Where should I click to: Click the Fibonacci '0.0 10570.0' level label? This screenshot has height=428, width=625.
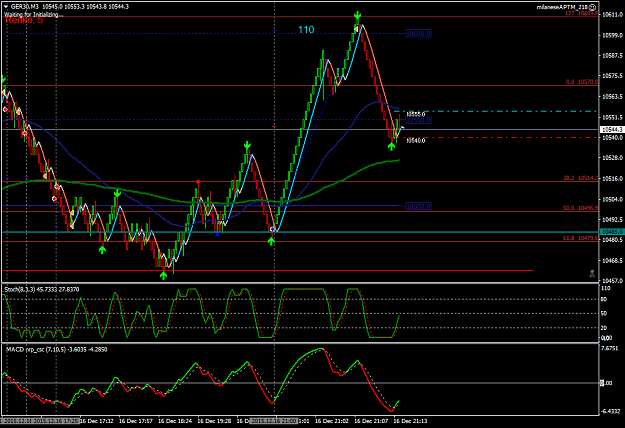tap(582, 82)
